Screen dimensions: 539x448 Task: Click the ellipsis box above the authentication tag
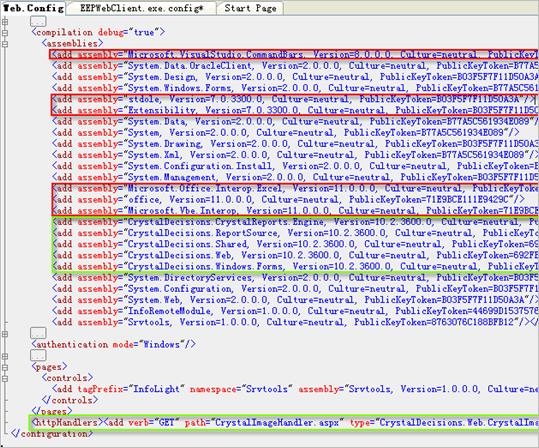tap(38, 333)
